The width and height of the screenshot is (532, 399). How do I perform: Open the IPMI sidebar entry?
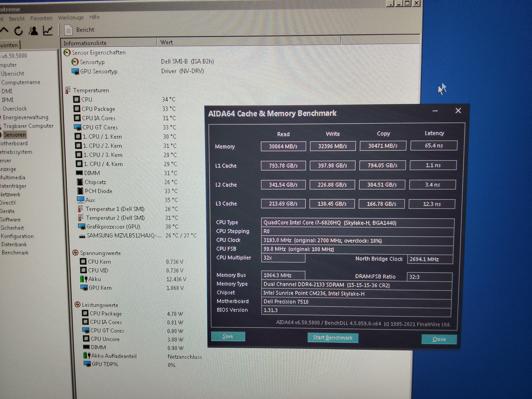7,100
